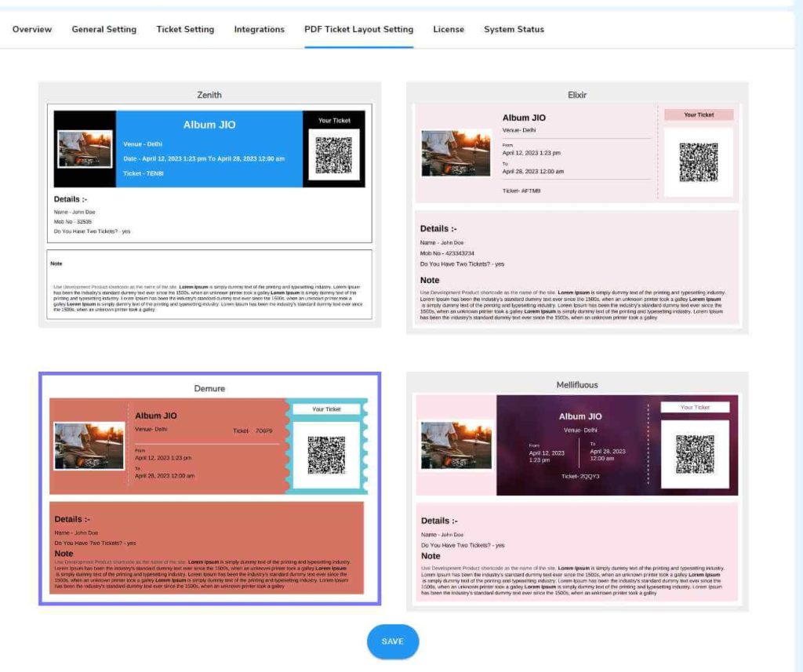Click the SAVE button
803x672 pixels.
[x=392, y=641]
